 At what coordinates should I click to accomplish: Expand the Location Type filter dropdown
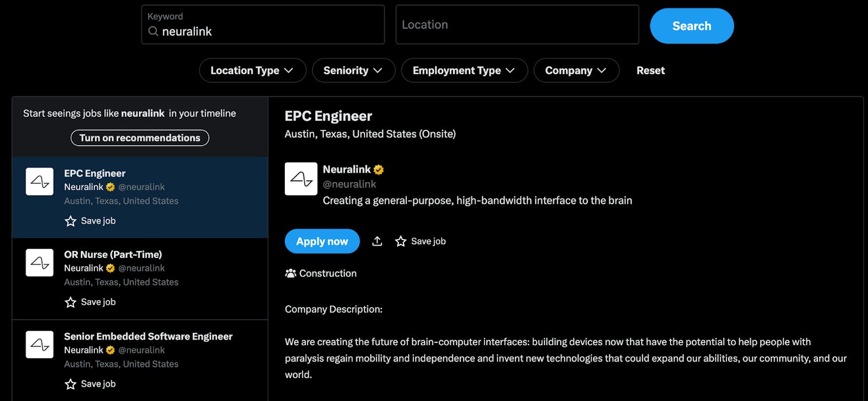tap(252, 70)
